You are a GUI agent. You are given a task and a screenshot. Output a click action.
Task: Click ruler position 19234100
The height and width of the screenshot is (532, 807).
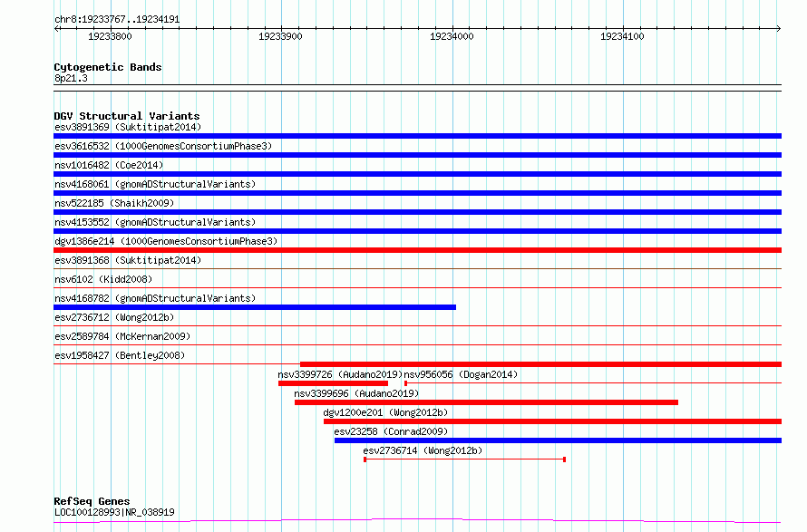coord(622,36)
